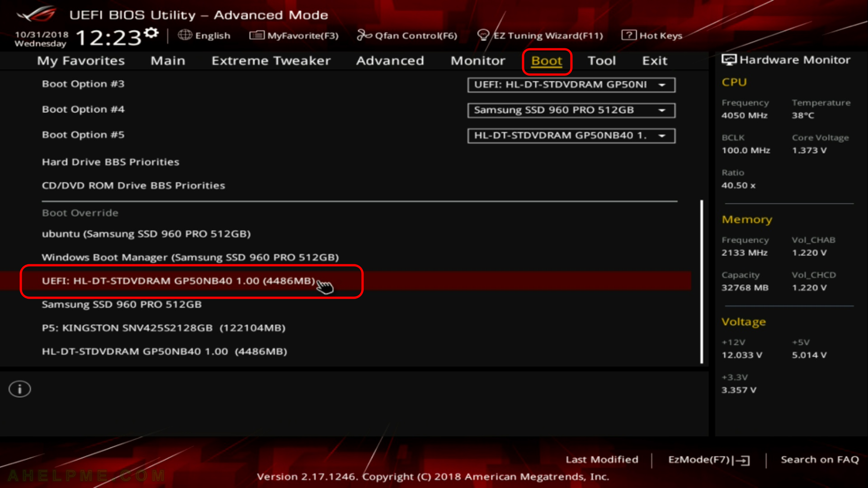Select Boot Option #5 dropdown

pos(570,135)
